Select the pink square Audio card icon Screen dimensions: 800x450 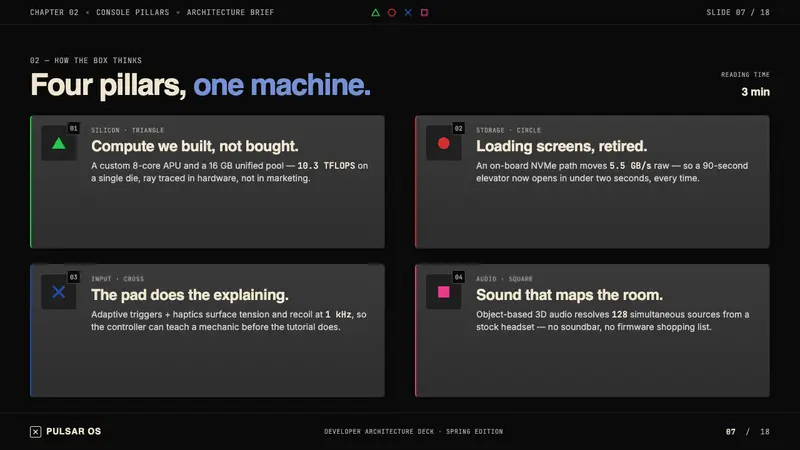coord(444,292)
